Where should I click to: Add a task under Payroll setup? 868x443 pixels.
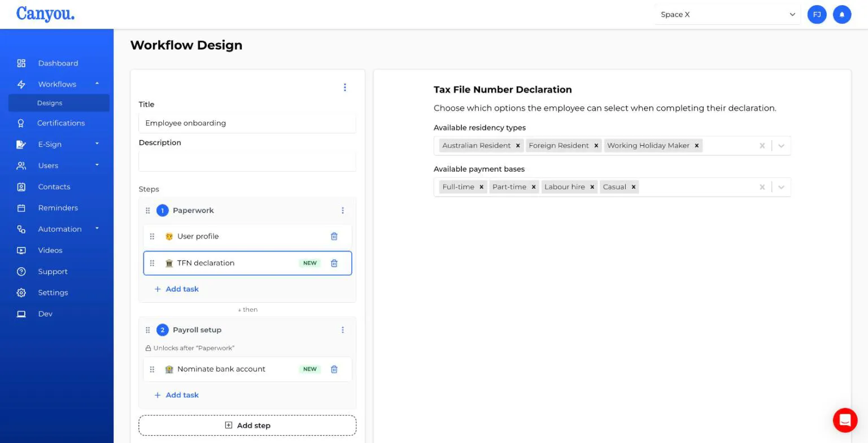coord(177,395)
